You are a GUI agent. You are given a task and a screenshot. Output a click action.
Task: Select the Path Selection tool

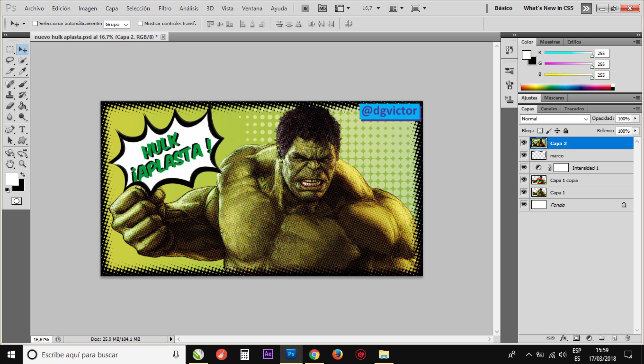tap(10, 140)
